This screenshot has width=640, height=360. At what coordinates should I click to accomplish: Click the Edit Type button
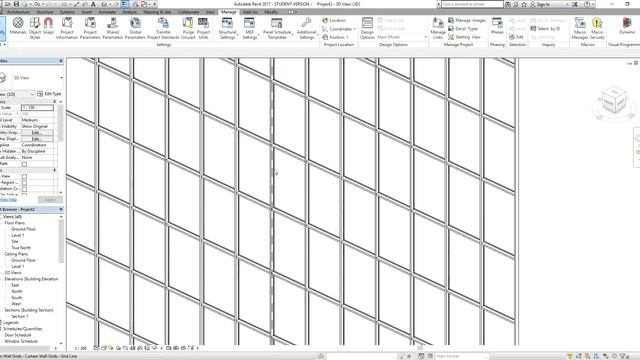(49, 94)
